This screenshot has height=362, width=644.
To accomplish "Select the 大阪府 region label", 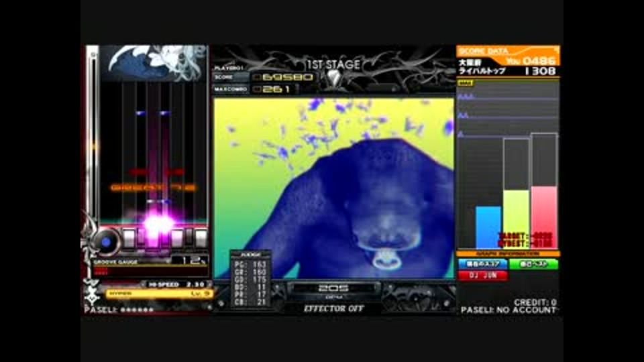I will coord(470,62).
